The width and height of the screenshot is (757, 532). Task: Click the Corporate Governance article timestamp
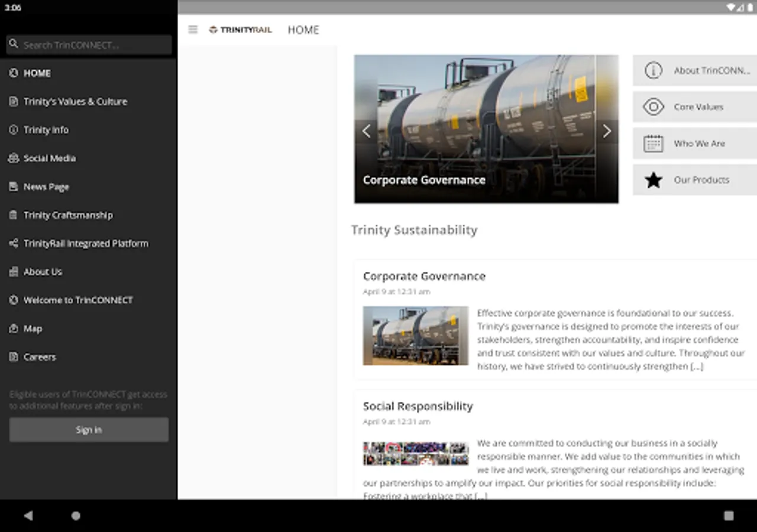[396, 291]
